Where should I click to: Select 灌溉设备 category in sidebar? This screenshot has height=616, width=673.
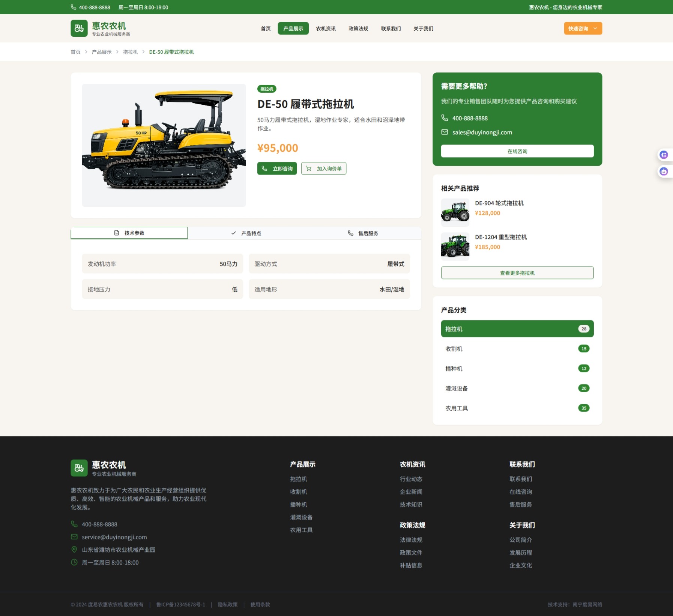[x=517, y=389]
